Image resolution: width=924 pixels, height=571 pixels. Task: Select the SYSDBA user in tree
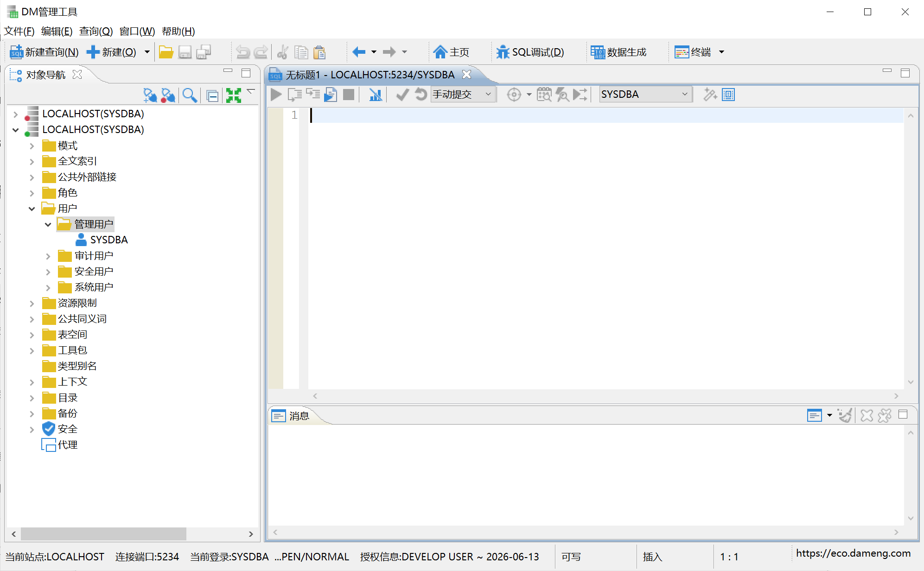(108, 240)
